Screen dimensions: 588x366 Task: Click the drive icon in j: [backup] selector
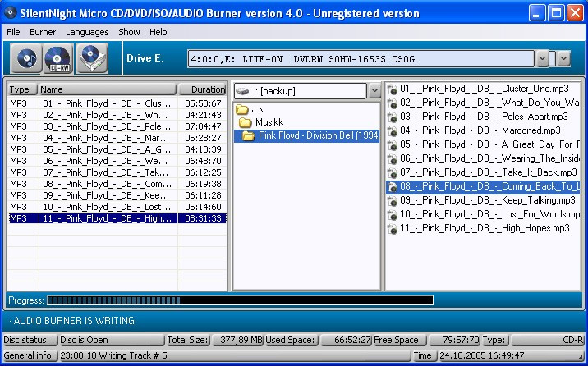pyautogui.click(x=242, y=91)
